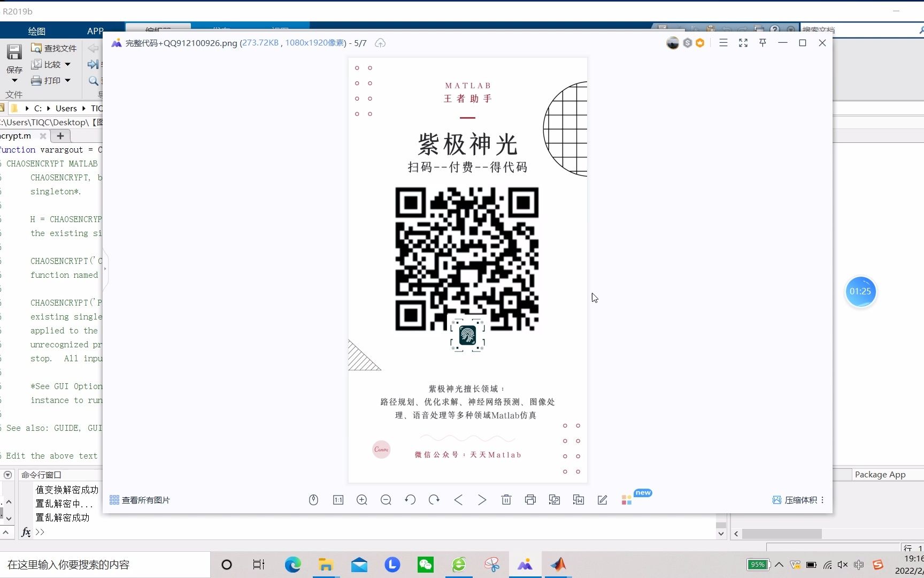924x578 pixels.
Task: Zoom out of the image
Action: tap(386, 499)
